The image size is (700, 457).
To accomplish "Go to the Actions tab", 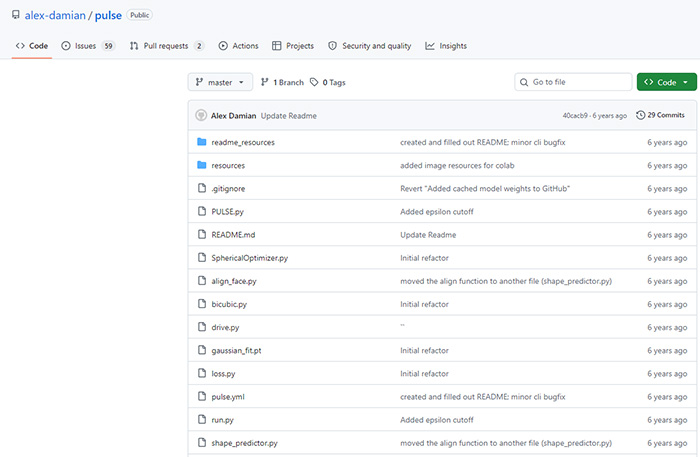I will pos(238,46).
